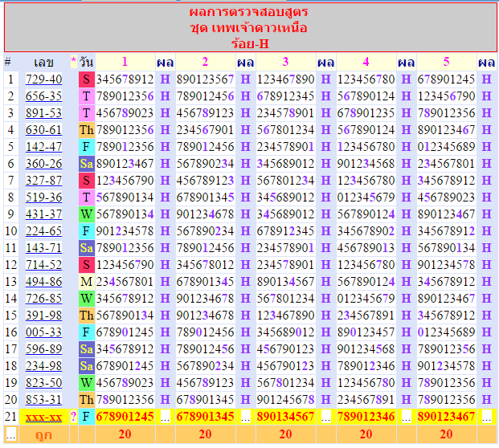Screen dimensions: 499x448
Task: Open the 360-26 number link
Action: pyautogui.click(x=43, y=164)
